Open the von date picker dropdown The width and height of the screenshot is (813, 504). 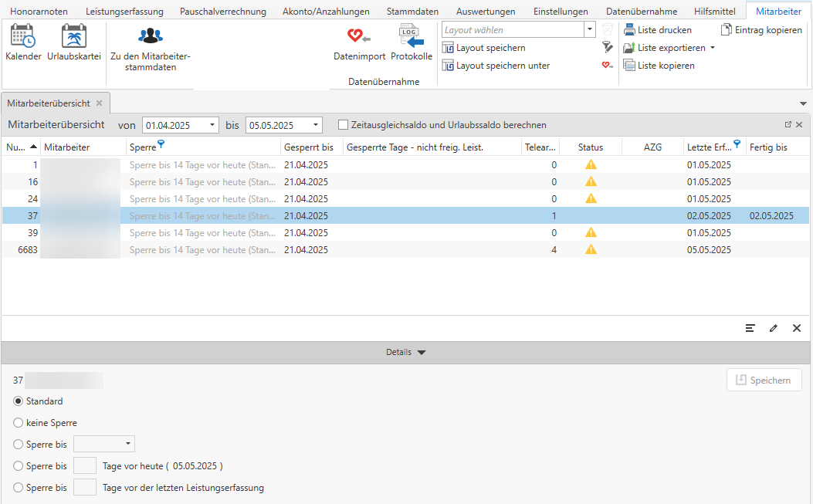213,125
